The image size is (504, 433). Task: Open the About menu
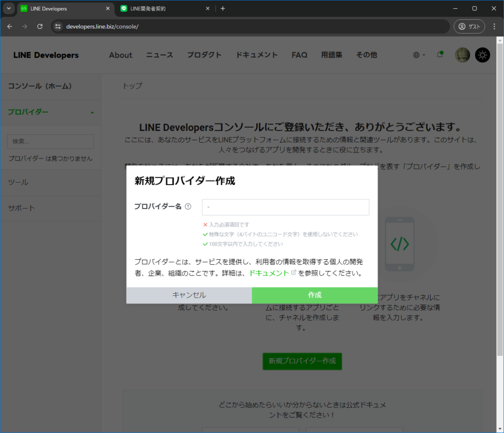pyautogui.click(x=121, y=55)
